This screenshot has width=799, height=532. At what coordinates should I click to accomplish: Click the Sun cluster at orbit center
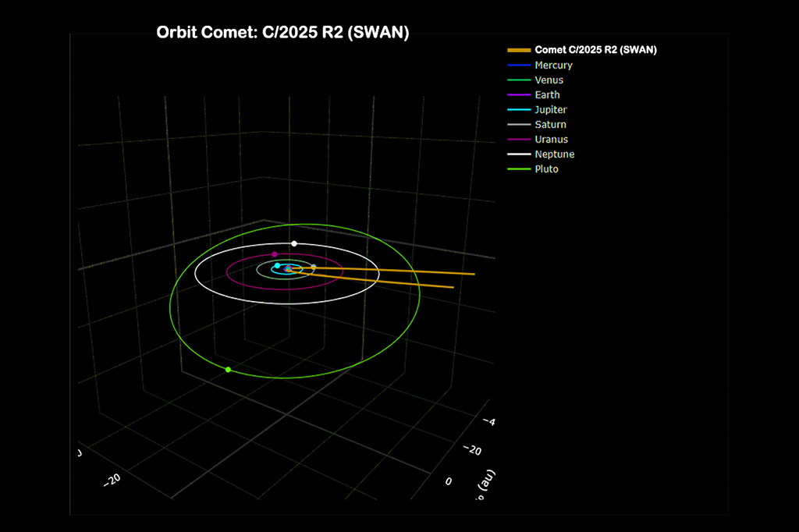(288, 269)
